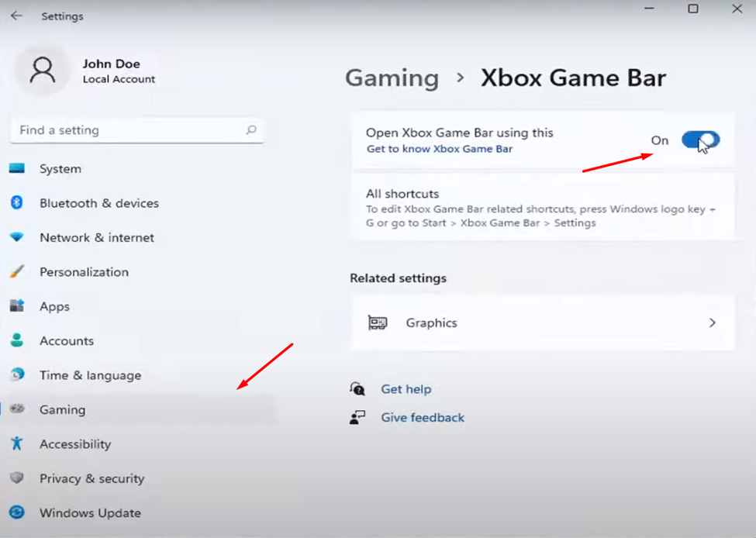Open the Graphics related setting
Viewport: 756px width, 538px height.
click(543, 322)
